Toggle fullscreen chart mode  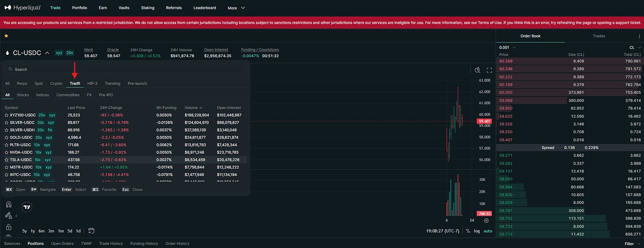[x=490, y=70]
